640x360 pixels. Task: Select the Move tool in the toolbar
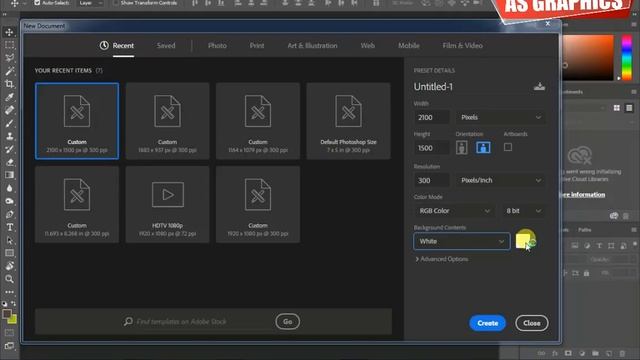pos(9,32)
